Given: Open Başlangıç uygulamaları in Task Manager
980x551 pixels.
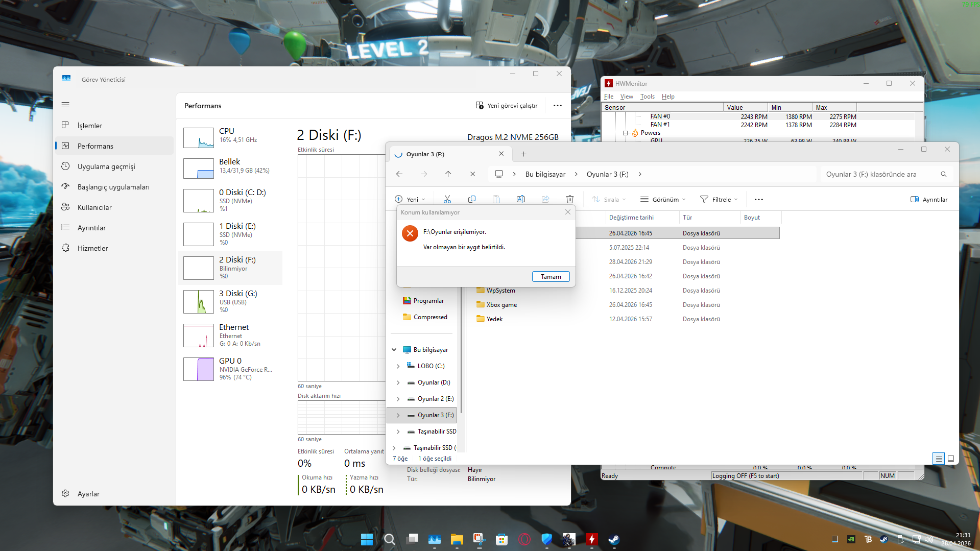Looking at the screenshot, I should click(x=114, y=186).
